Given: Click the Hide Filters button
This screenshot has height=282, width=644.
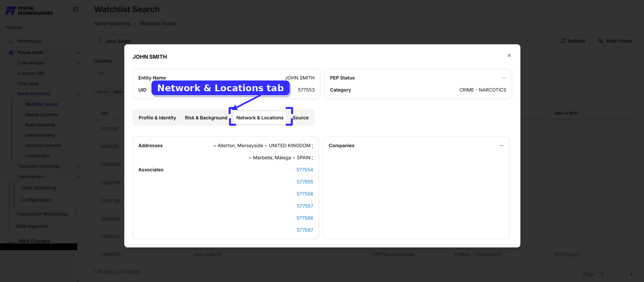Looking at the screenshot, I should tap(615, 41).
